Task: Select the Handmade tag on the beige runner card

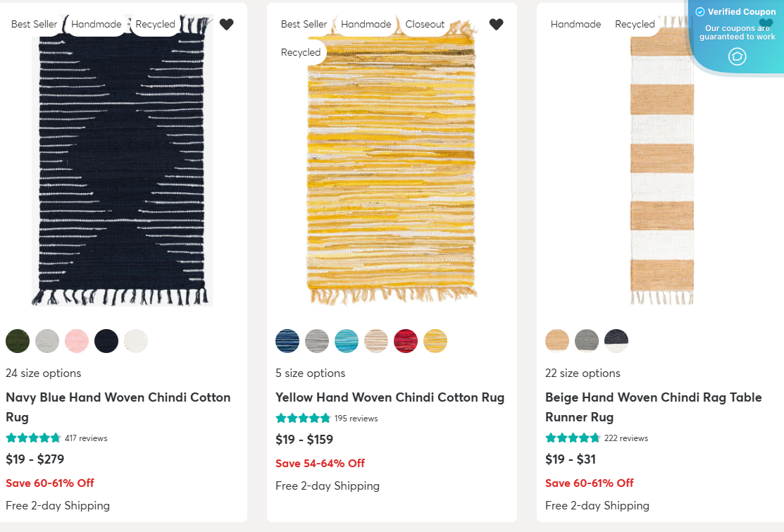Action: point(575,24)
